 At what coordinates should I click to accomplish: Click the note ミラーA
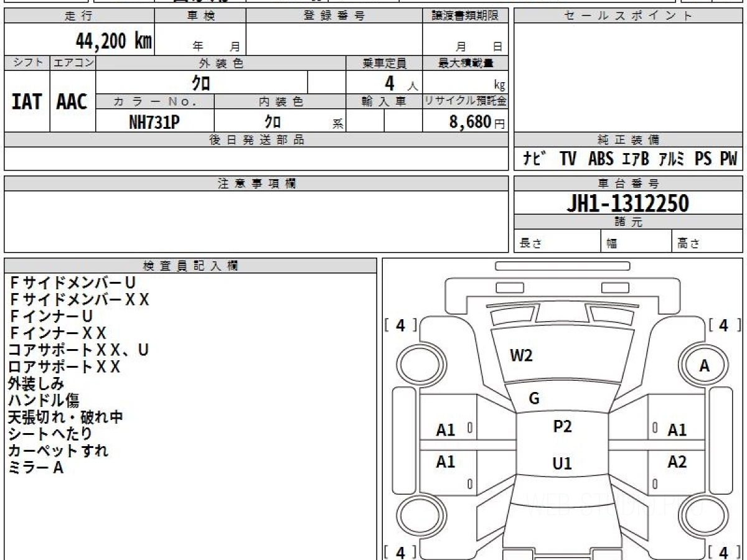coord(36,468)
